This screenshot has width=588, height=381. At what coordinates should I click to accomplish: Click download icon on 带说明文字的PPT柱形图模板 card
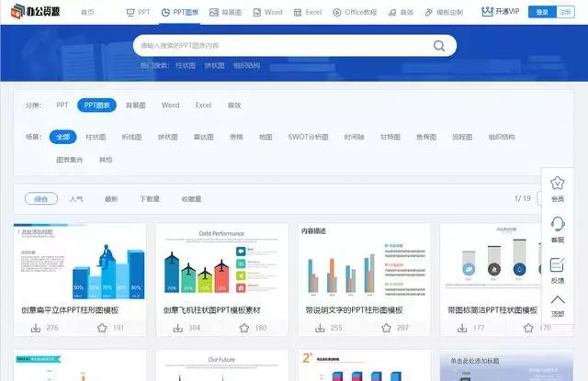pyautogui.click(x=320, y=328)
